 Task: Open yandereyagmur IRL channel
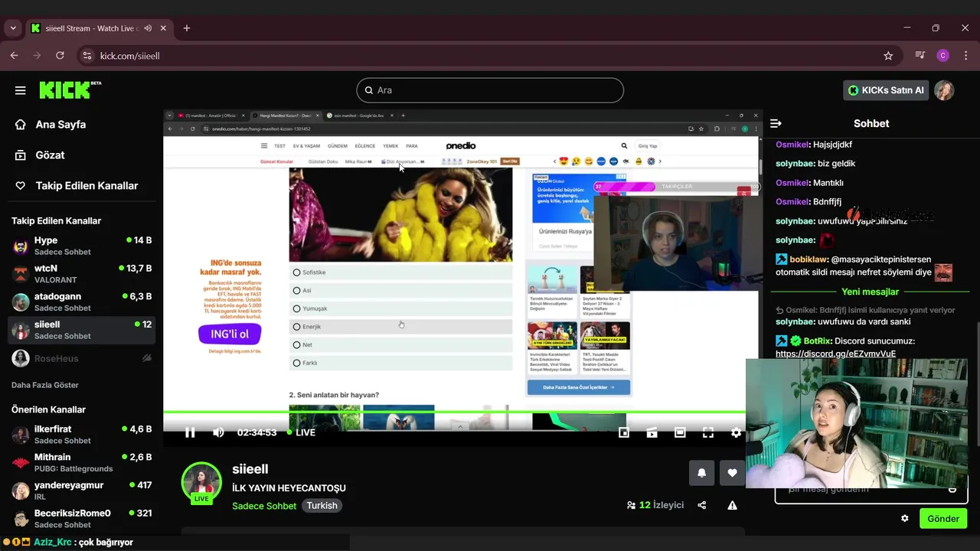82,491
